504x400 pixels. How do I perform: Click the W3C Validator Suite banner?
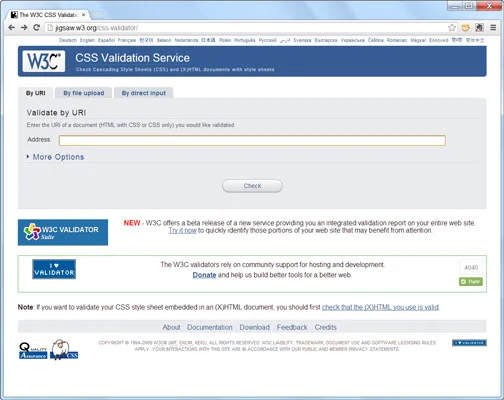[63, 232]
